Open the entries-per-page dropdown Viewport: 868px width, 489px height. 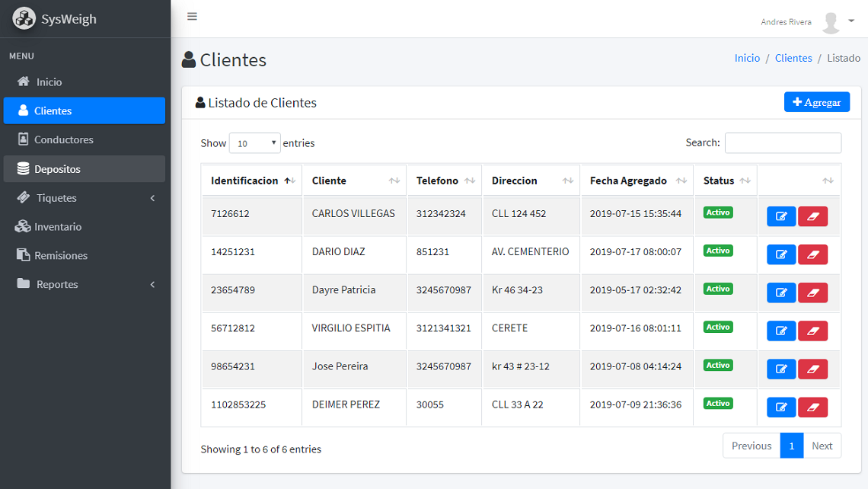[255, 143]
